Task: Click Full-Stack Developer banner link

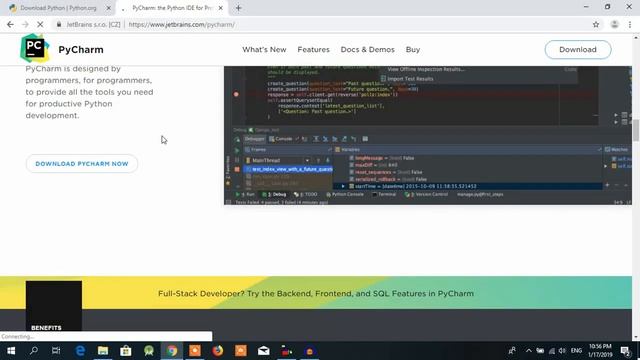Action: [316, 293]
